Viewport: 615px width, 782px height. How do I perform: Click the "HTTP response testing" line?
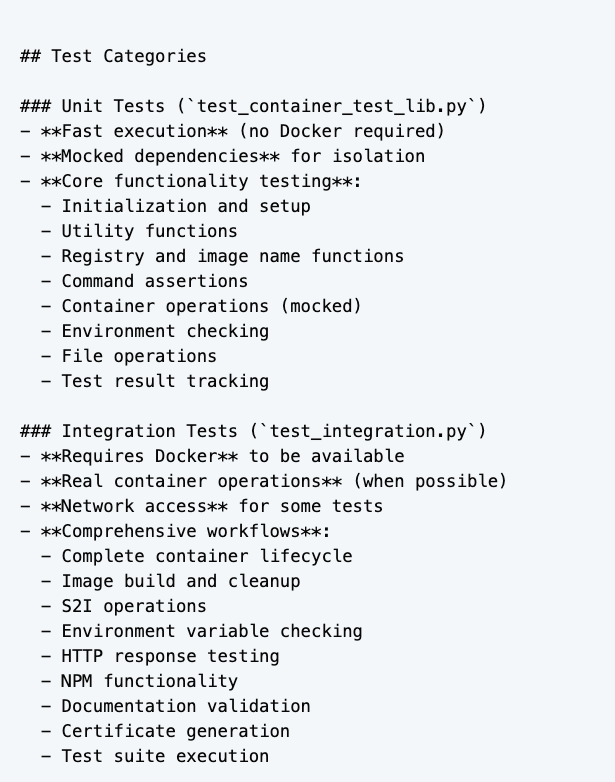(x=170, y=656)
